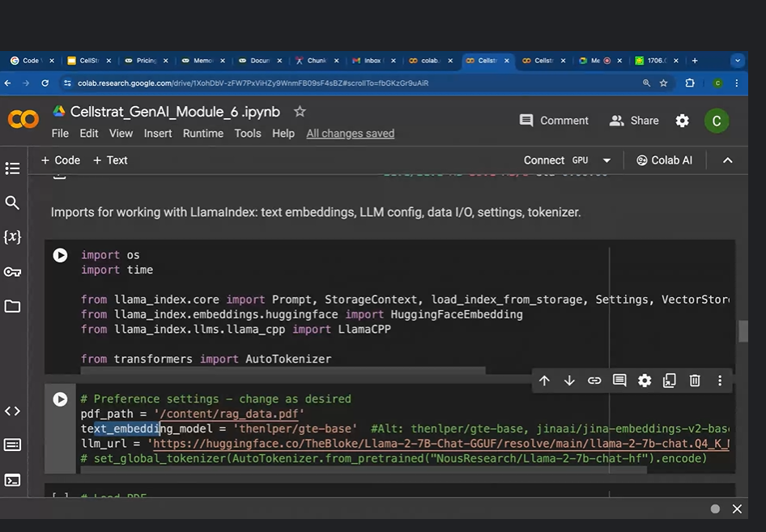
Task: Click the Connect GPU button
Action: coord(556,160)
